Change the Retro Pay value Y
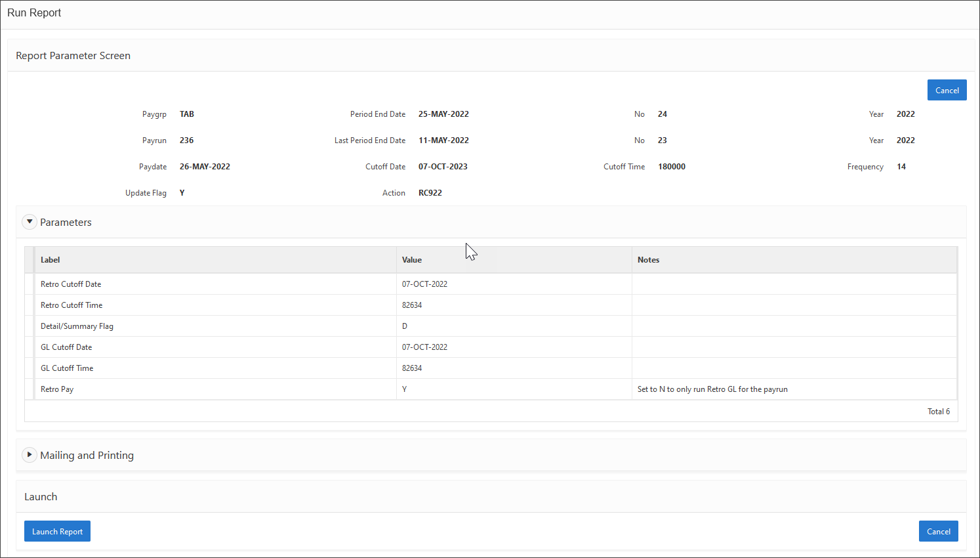This screenshot has width=980, height=558. pos(405,389)
